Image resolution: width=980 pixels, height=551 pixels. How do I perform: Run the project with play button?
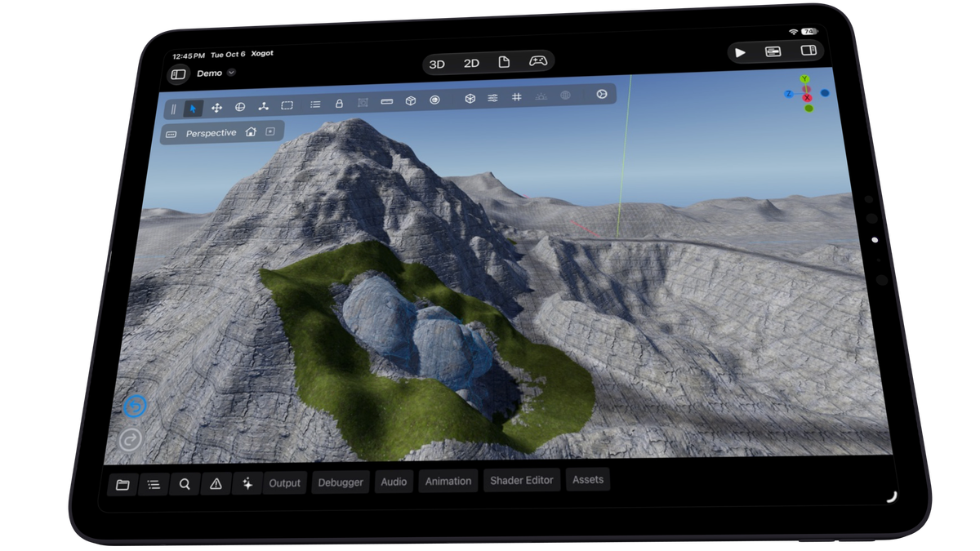pos(741,52)
